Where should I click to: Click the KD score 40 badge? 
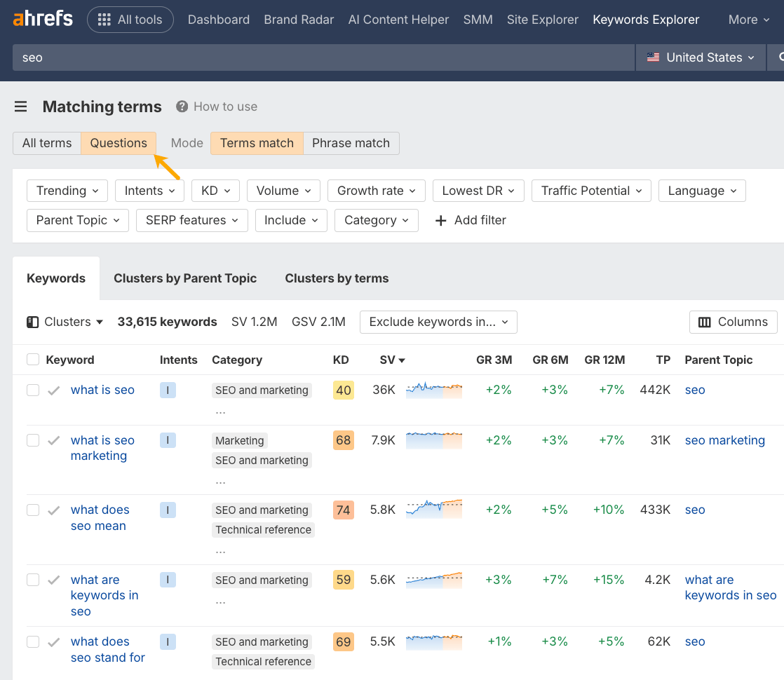coord(344,390)
